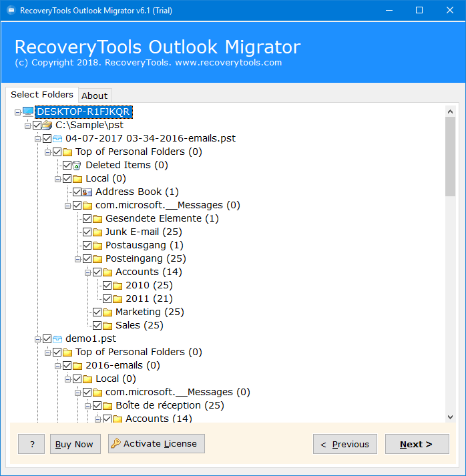466x476 pixels.
Task: Click the folder icon of Boîte de réception
Action: click(x=107, y=406)
